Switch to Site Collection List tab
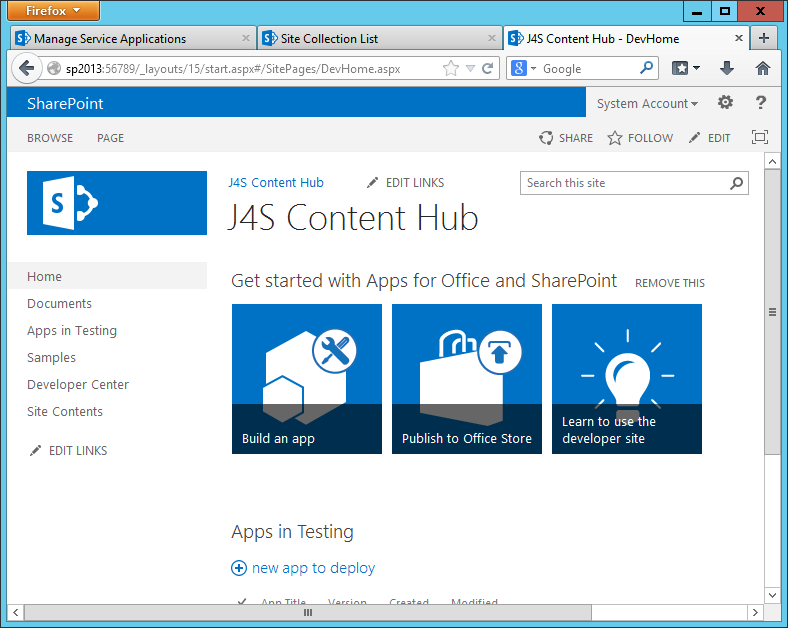Image resolution: width=788 pixels, height=628 pixels. [x=379, y=39]
